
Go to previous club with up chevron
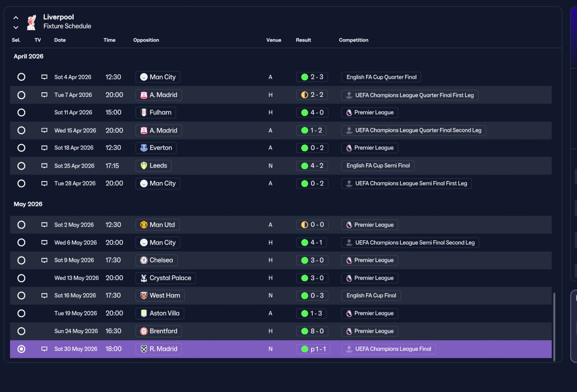(x=16, y=18)
